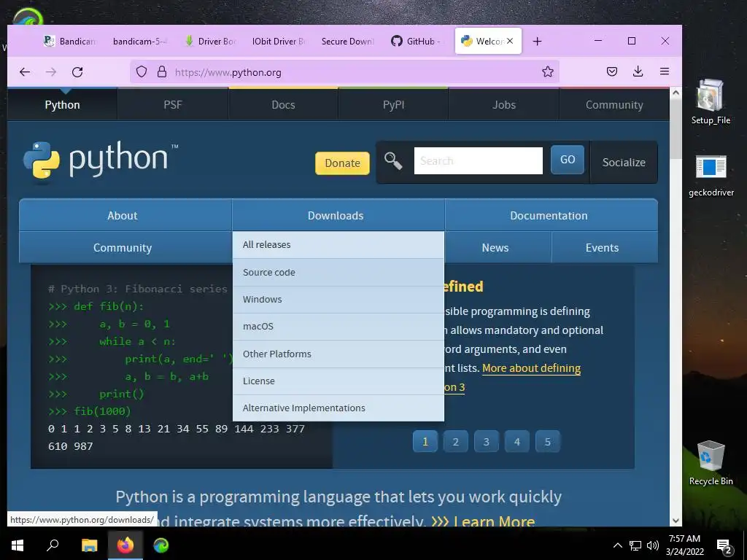Open the Docs top navigation item

[284, 104]
